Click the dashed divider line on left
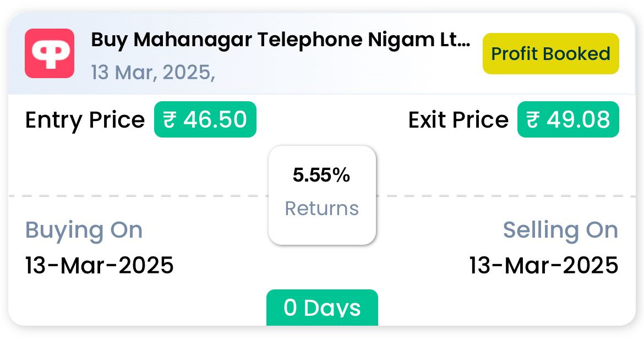 [x=138, y=196]
